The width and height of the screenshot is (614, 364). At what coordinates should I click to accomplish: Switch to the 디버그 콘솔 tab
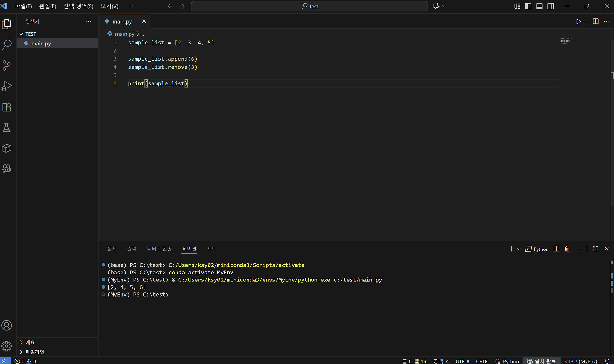point(159,249)
